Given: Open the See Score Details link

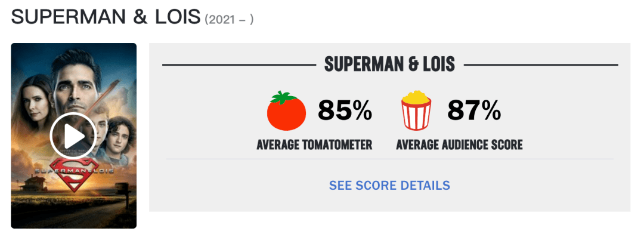Looking at the screenshot, I should pyautogui.click(x=389, y=185).
